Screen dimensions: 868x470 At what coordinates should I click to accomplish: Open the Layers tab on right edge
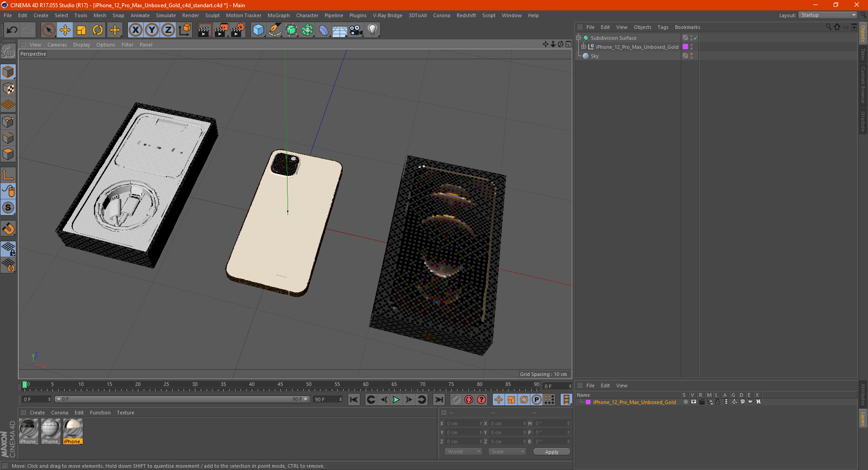(863, 418)
